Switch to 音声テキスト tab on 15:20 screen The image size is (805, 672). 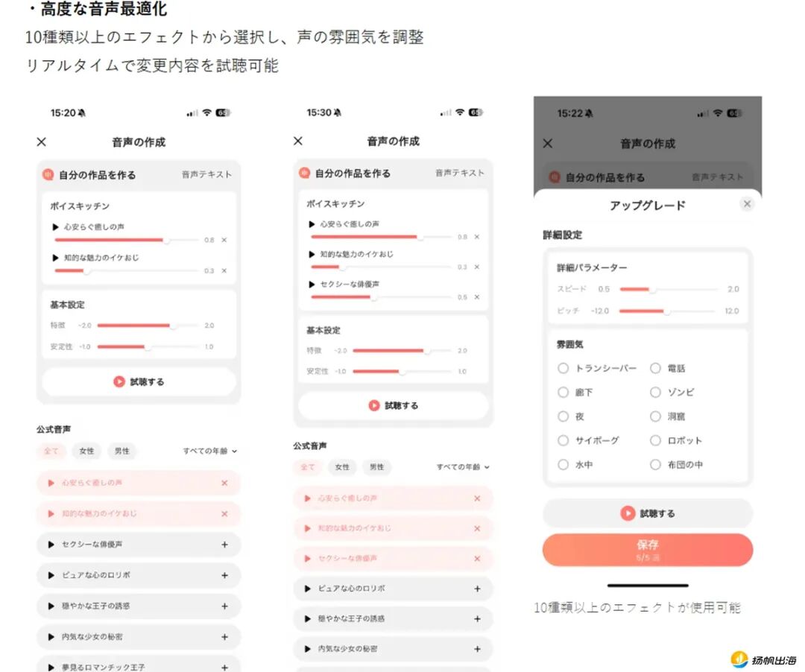(x=206, y=174)
